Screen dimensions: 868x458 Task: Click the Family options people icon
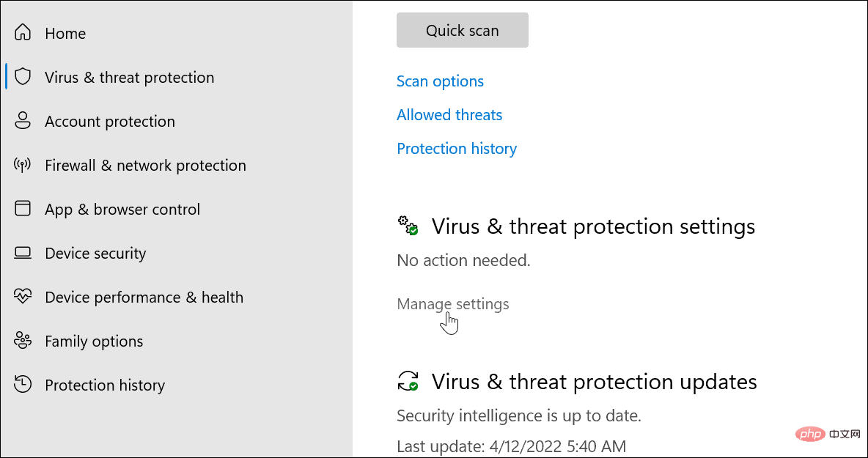coord(23,341)
